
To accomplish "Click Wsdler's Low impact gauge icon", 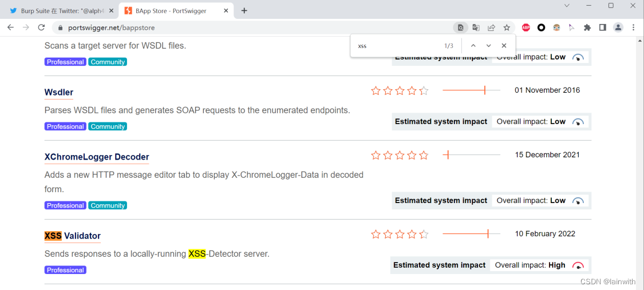I will [578, 122].
